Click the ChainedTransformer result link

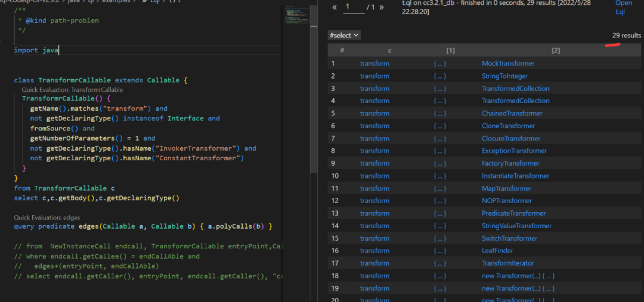512,113
